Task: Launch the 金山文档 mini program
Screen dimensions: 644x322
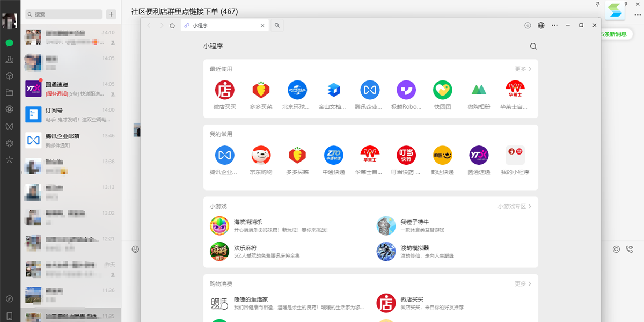Action: (333, 90)
